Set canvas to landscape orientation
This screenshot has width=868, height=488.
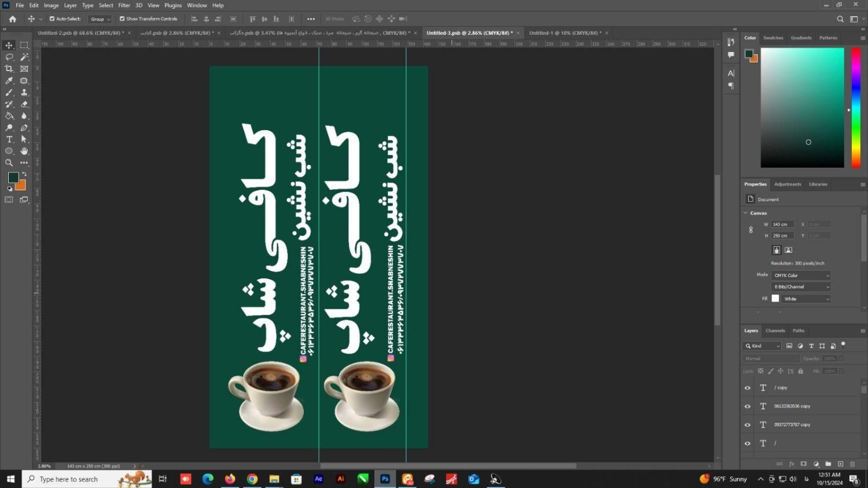[x=788, y=250]
